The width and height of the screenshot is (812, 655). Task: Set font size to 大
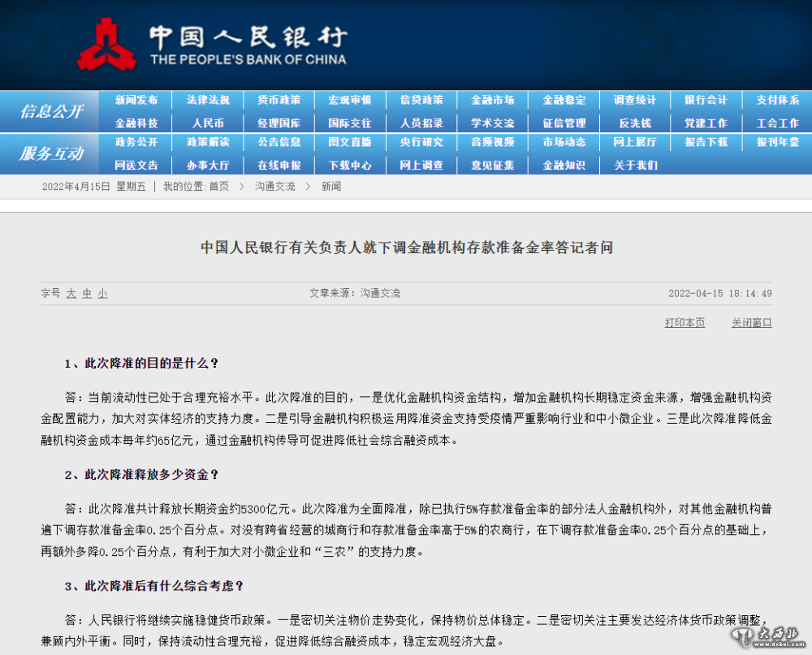pyautogui.click(x=71, y=294)
